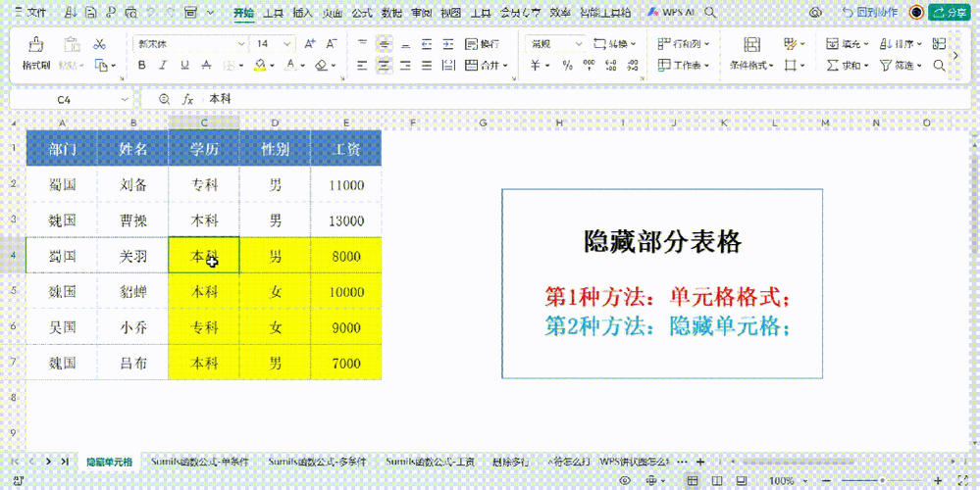
Task: Click the WPS AI button
Action: pyautogui.click(x=673, y=12)
